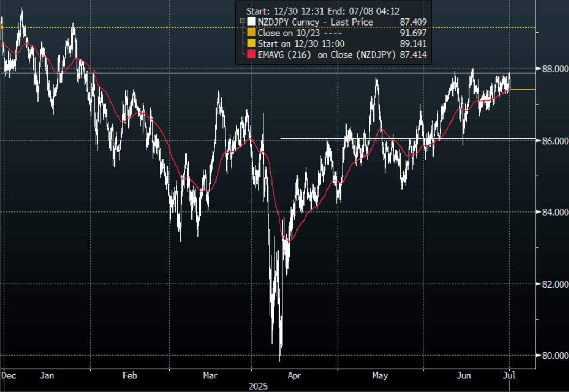This screenshot has width=569, height=392.
Task: Select the Close on 10/23 legend entry
Action: [x=288, y=33]
